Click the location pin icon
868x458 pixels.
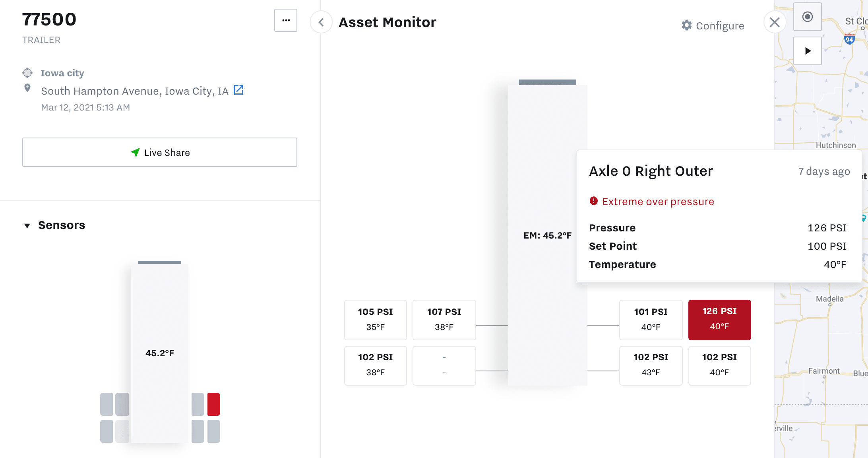point(27,88)
